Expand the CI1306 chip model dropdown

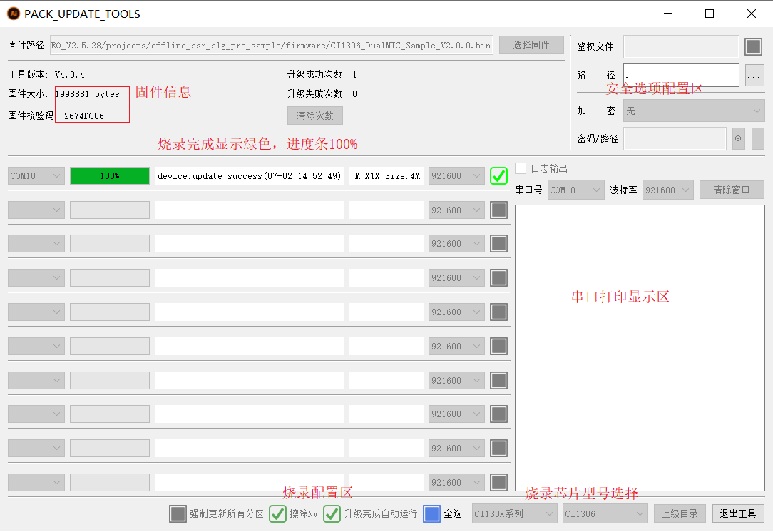click(x=605, y=513)
